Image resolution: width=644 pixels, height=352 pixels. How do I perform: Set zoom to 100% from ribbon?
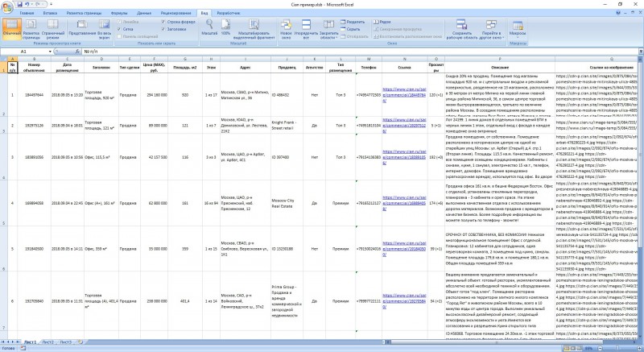pyautogui.click(x=226, y=27)
